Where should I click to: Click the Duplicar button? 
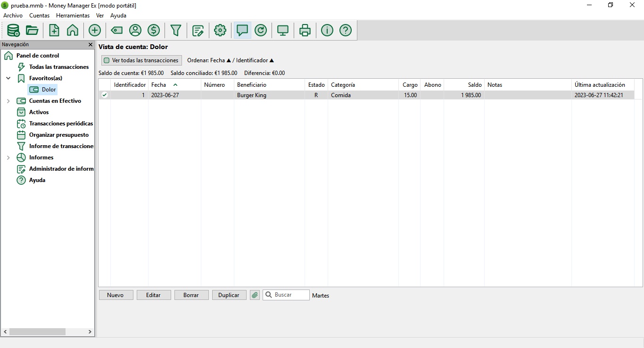click(x=229, y=295)
